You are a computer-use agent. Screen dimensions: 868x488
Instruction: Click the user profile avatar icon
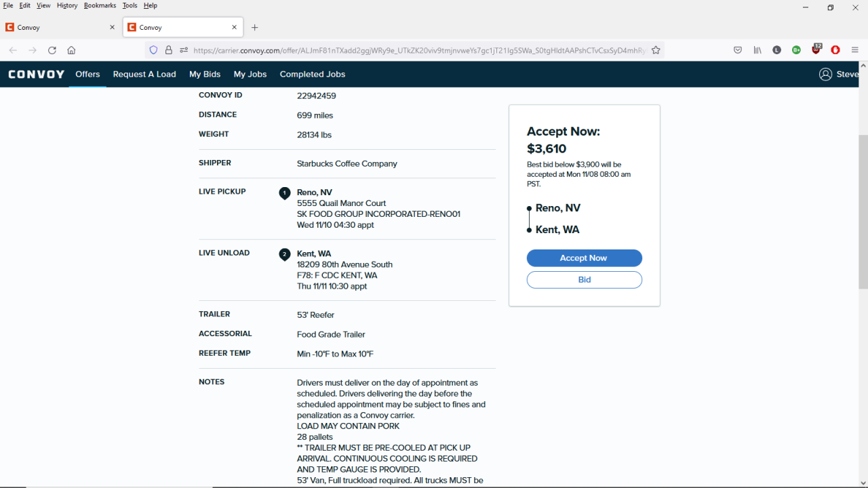pos(825,75)
